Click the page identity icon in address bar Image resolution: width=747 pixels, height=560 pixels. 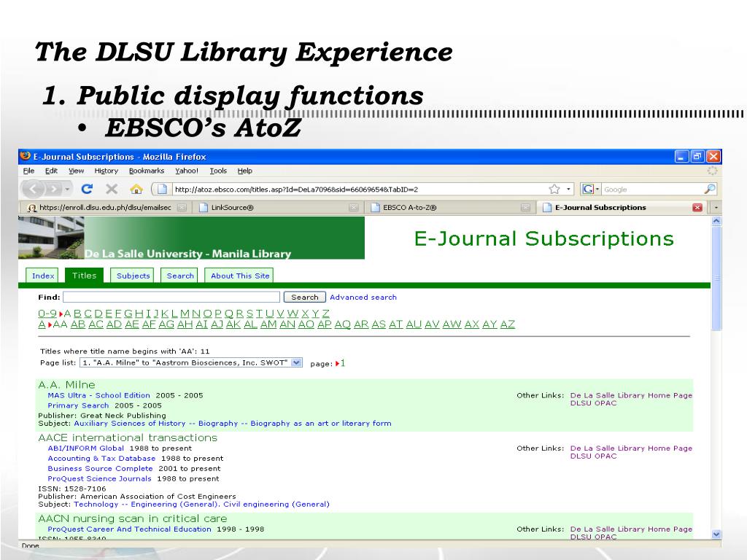pos(162,189)
